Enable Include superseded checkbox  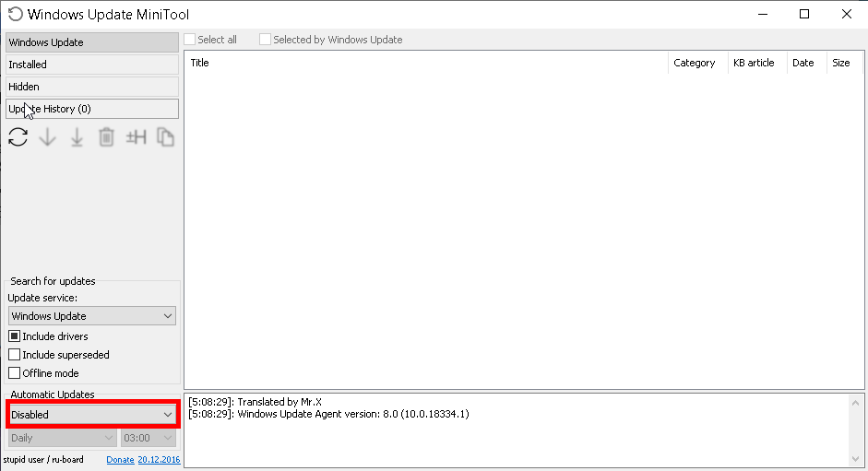[15, 354]
